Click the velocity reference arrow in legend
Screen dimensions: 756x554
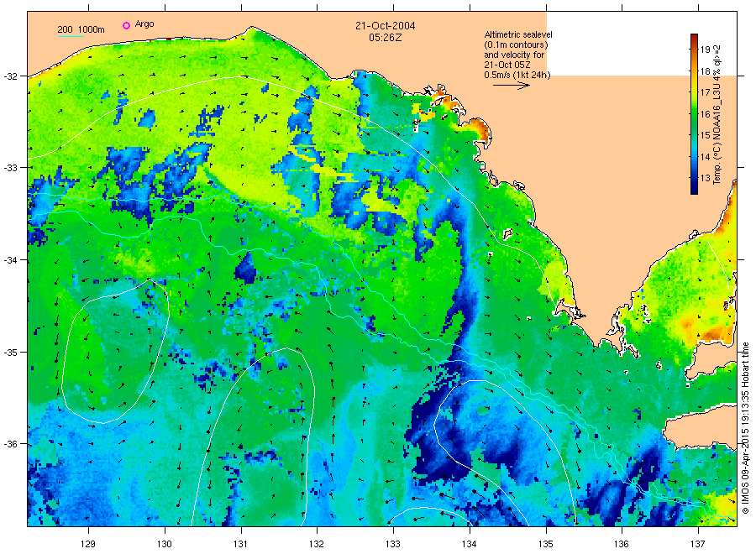(511, 86)
